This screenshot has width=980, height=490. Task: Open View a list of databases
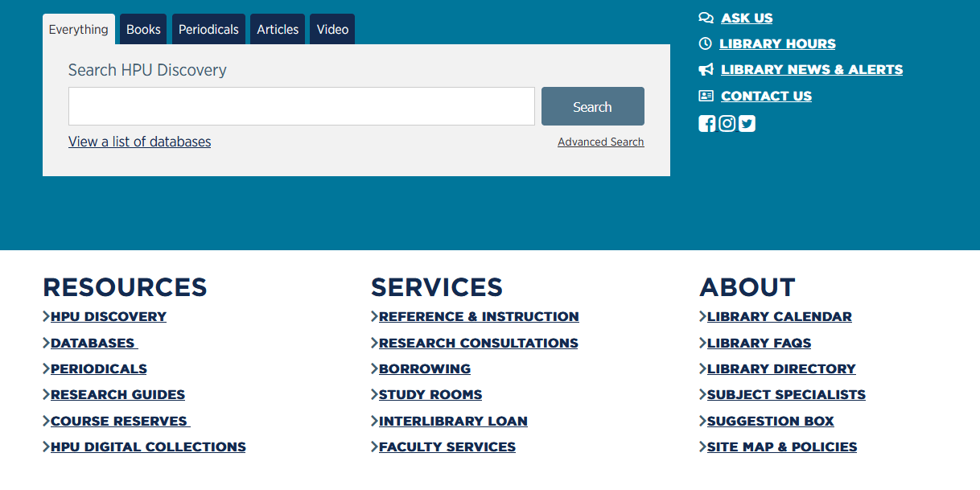[x=140, y=142]
